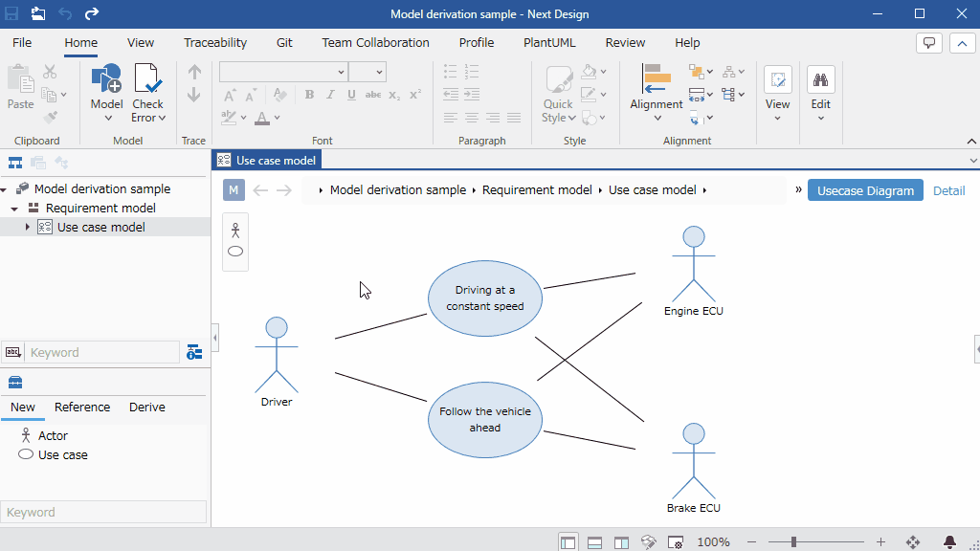Toggle Strikethrough formatting

(x=373, y=95)
